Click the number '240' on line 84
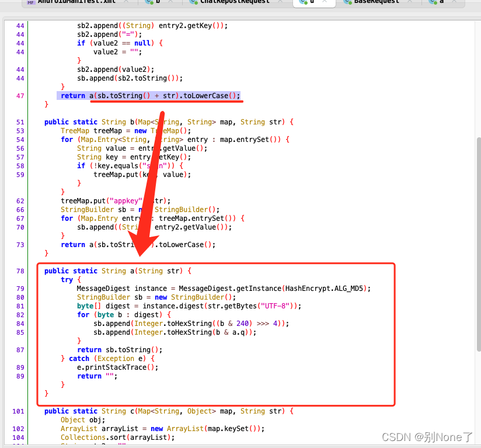The height and width of the screenshot is (448, 481). pos(242,324)
